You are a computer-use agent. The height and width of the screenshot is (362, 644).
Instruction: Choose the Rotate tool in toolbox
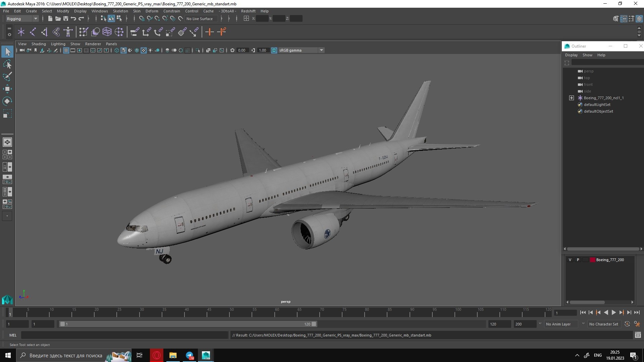pyautogui.click(x=7, y=101)
